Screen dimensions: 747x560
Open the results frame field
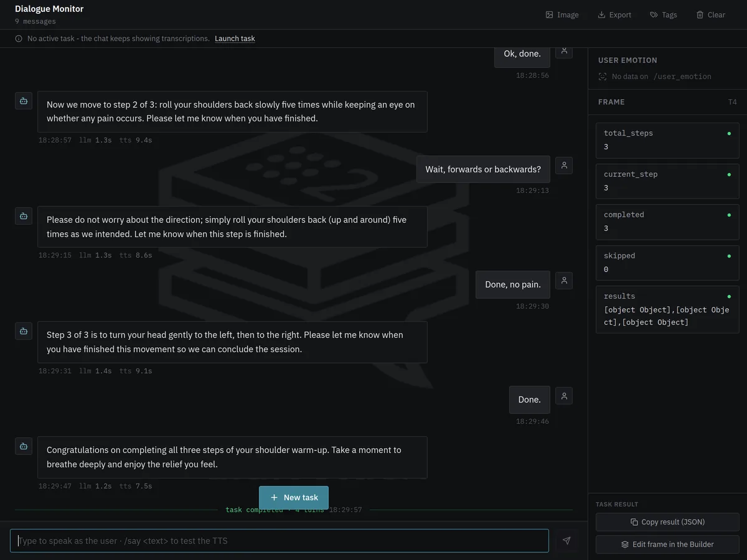[667, 309]
